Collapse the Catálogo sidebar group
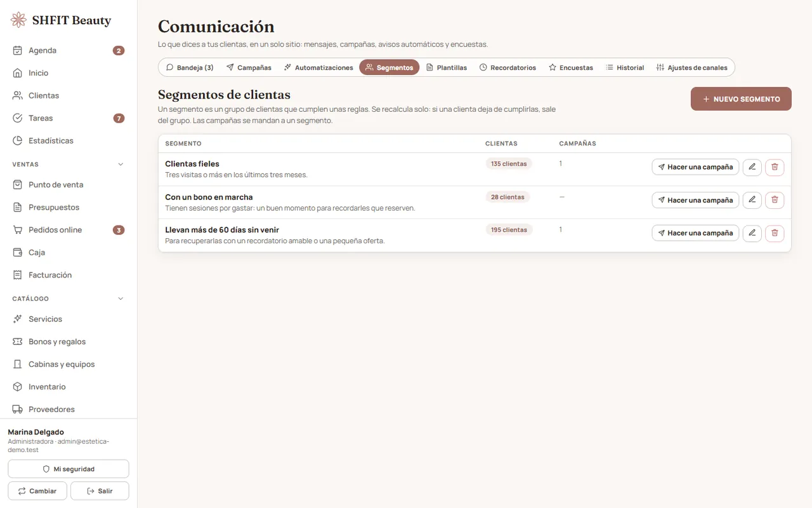Viewport: 812px width, 508px height. [x=69, y=298]
